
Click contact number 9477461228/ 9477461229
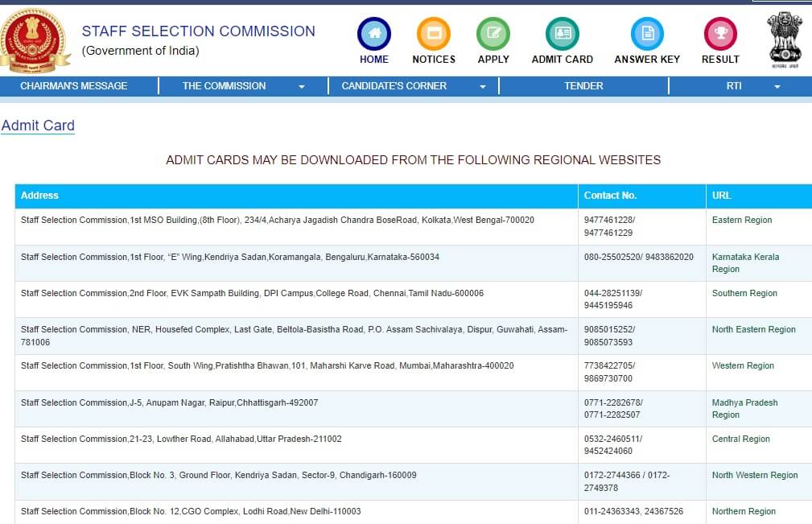[609, 226]
